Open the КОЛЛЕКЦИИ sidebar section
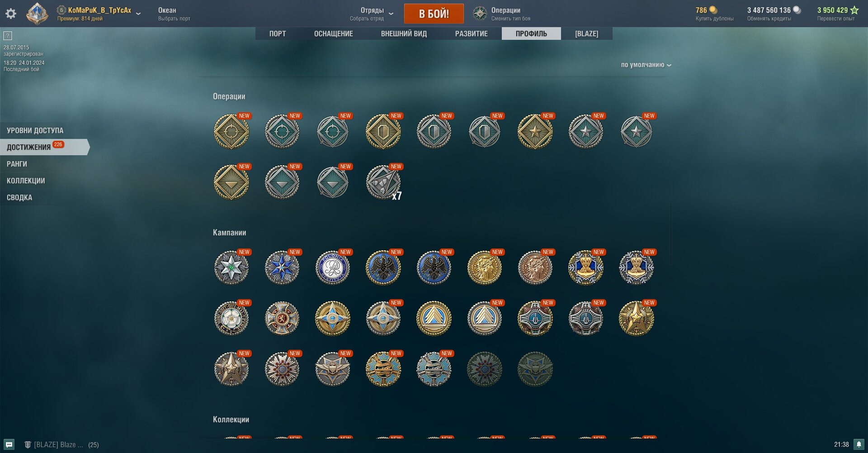The width and height of the screenshot is (868, 453). pos(26,181)
